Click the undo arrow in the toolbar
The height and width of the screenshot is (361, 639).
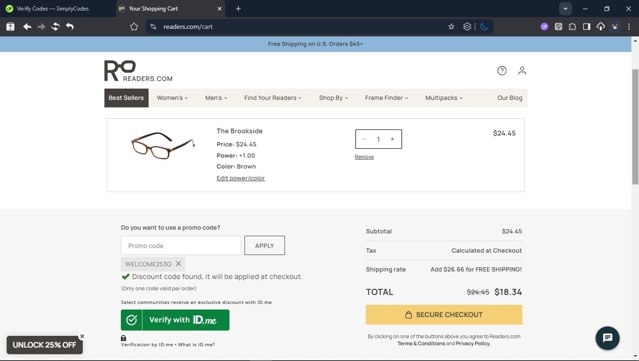coord(70,26)
